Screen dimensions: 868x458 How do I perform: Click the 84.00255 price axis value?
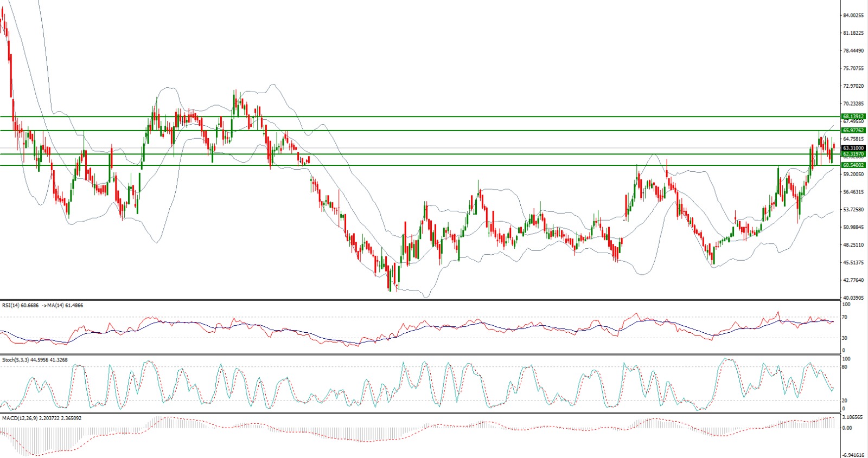point(853,16)
